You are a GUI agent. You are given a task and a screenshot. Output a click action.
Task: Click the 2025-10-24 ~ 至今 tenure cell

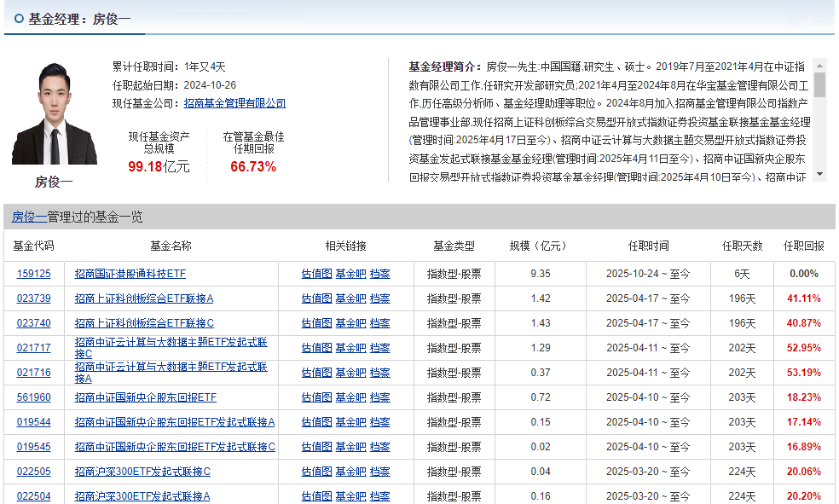click(648, 274)
